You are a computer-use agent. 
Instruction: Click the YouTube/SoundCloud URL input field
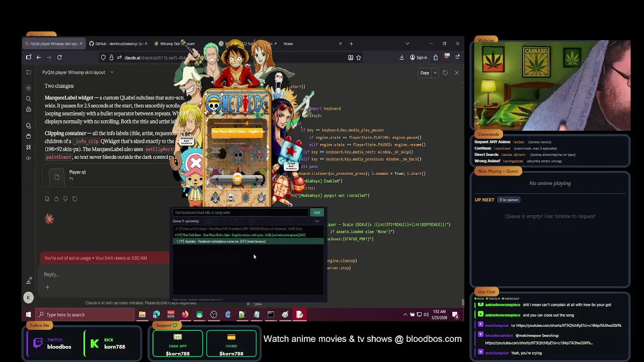240,212
